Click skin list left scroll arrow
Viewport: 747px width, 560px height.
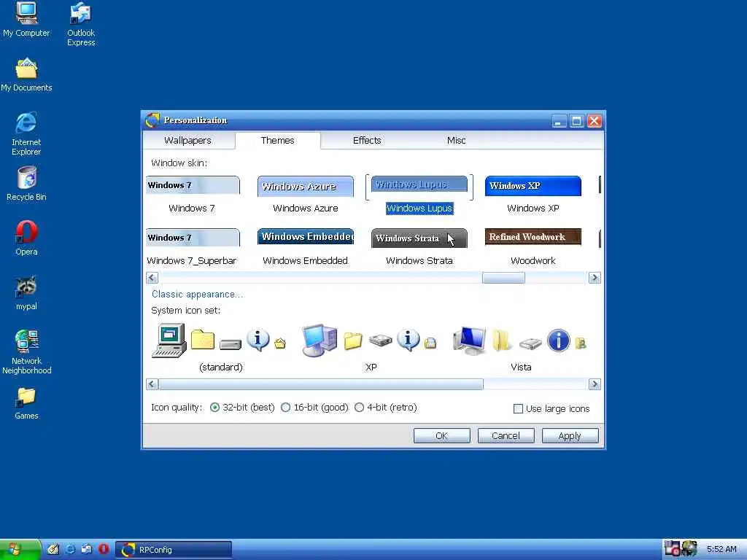152,278
